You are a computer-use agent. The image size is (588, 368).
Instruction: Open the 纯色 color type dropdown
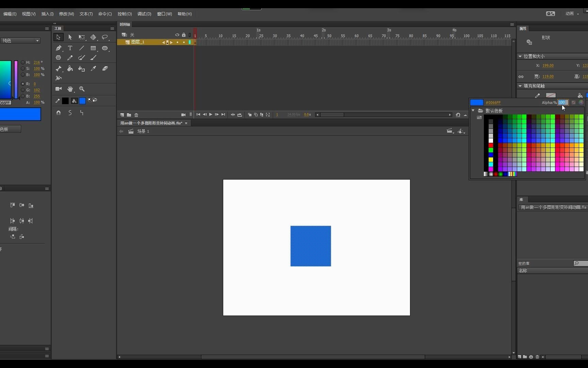point(20,41)
